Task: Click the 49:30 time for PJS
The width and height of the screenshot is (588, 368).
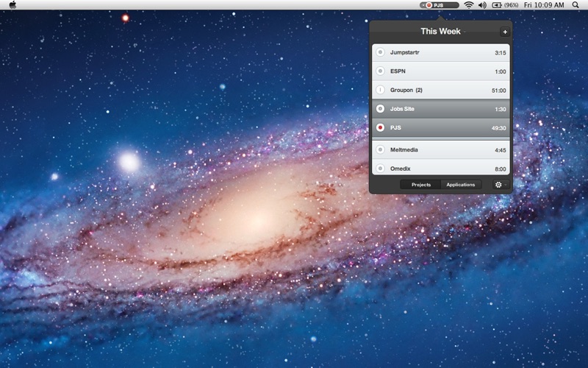Action: coord(499,128)
